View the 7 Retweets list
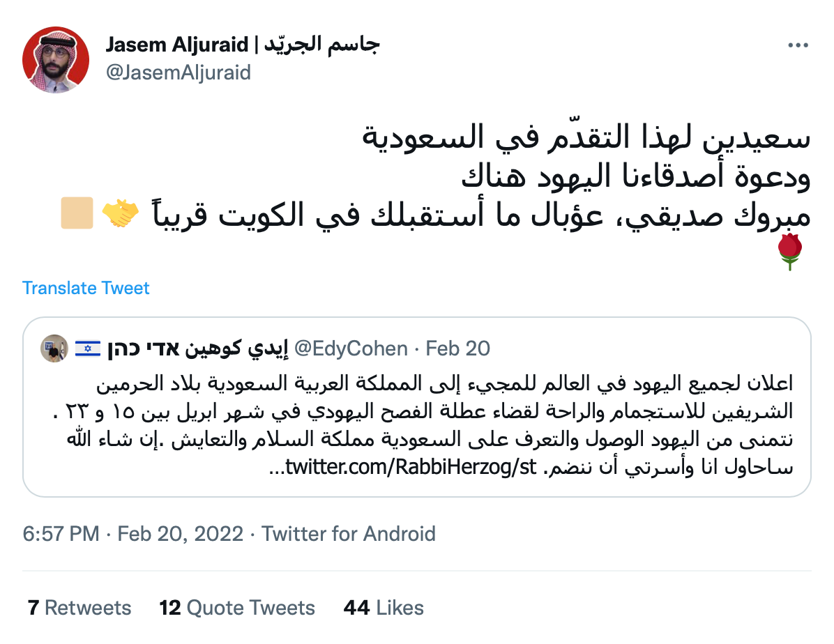The width and height of the screenshot is (834, 644). point(79,608)
